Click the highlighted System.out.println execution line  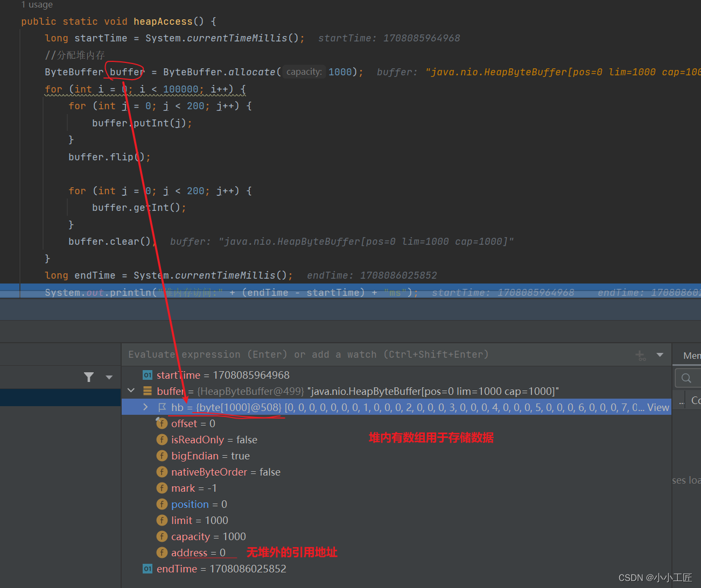coord(350,292)
